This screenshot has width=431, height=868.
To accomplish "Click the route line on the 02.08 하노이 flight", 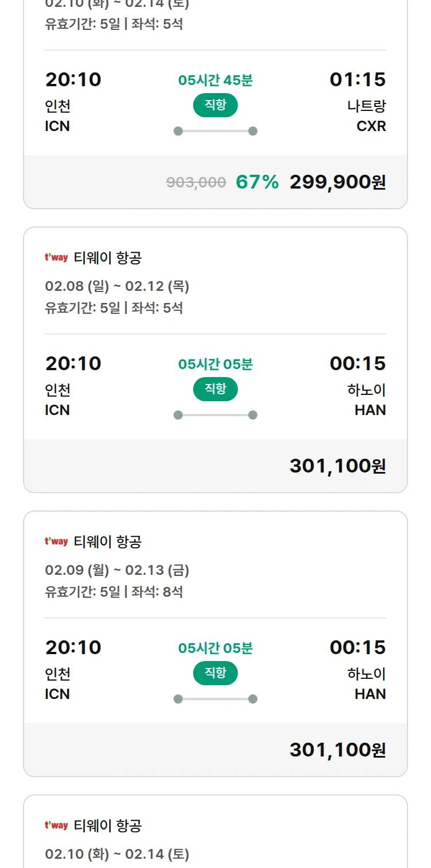I will pos(215,415).
